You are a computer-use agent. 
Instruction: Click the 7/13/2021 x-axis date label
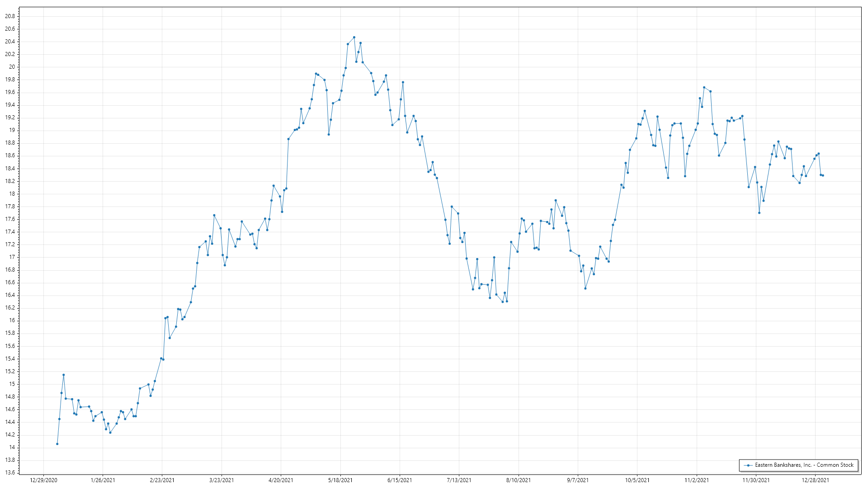point(459,480)
